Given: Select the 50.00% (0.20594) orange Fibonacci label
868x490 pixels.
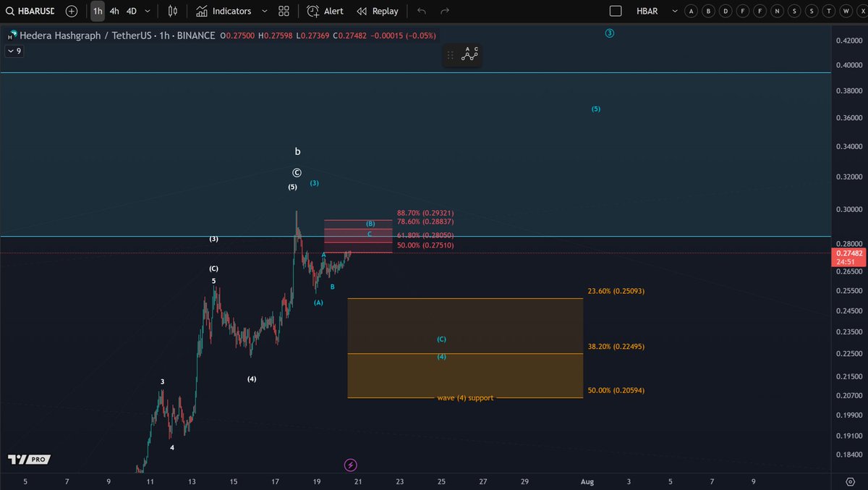Looking at the screenshot, I should click(616, 391).
